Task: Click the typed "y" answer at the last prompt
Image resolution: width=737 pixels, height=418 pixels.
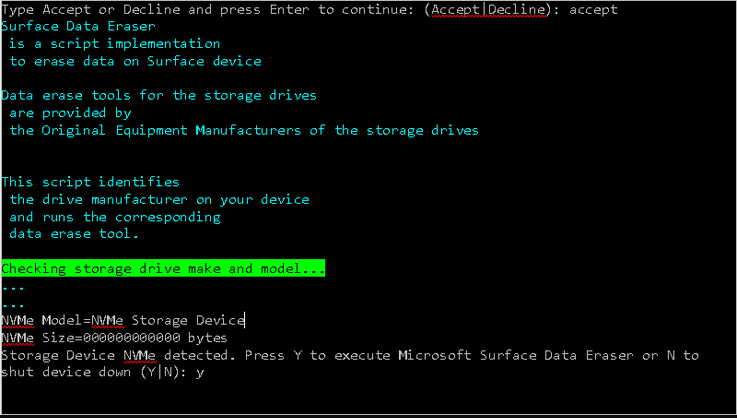Action: (x=200, y=373)
